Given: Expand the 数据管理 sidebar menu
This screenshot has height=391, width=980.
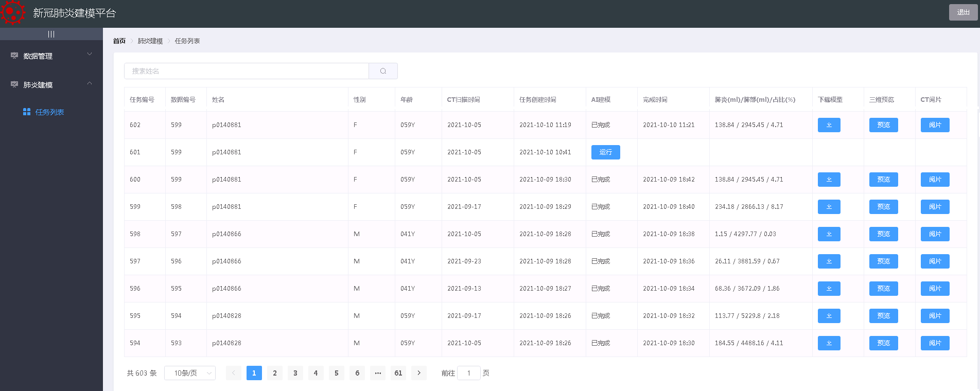Looking at the screenshot, I should click(x=51, y=56).
